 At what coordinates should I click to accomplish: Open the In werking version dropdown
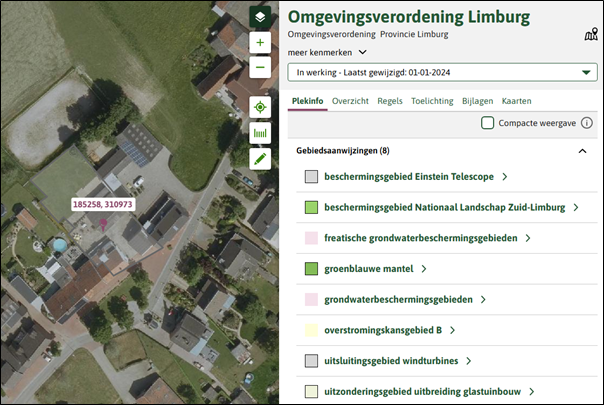point(443,72)
